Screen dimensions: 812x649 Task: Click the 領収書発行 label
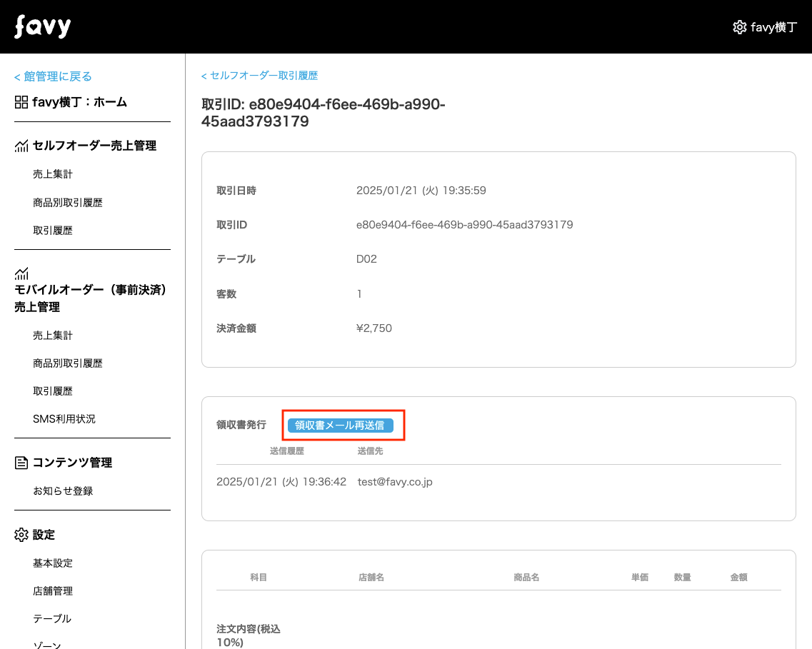point(241,425)
